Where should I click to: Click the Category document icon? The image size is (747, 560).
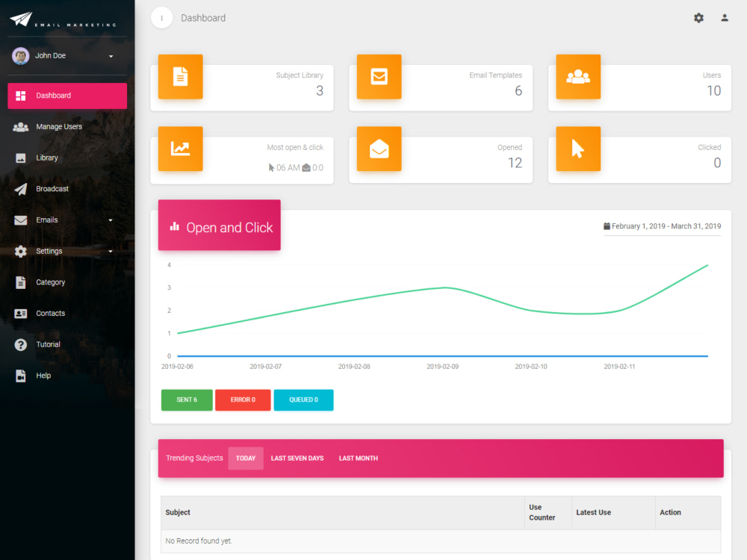20,282
